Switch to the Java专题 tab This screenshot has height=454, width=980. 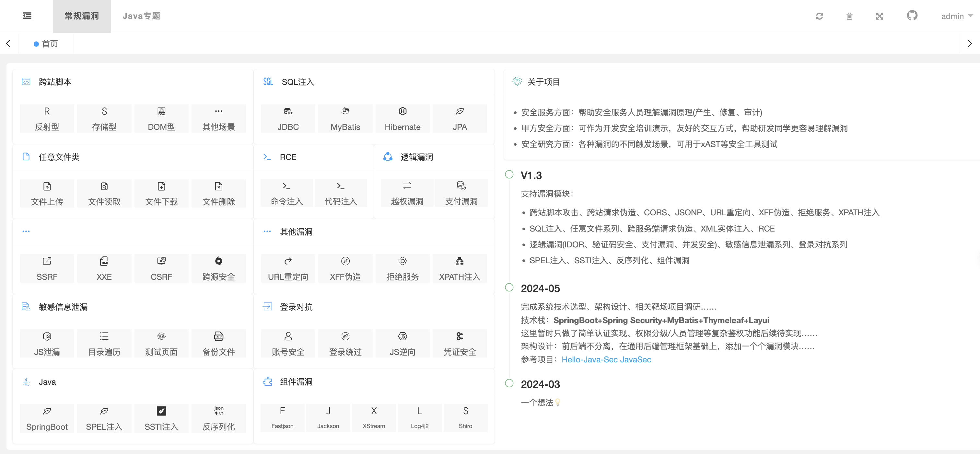[x=141, y=16]
